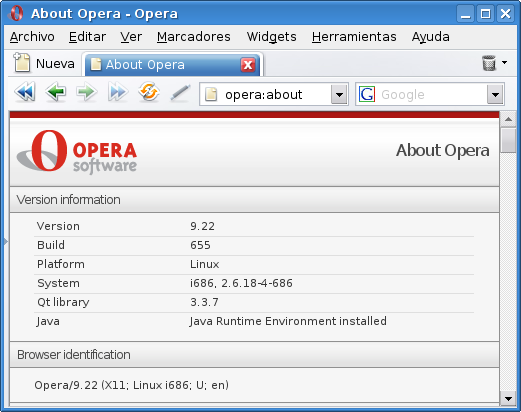
Task: Click the vertical scrollbar thumb
Action: click(x=508, y=140)
